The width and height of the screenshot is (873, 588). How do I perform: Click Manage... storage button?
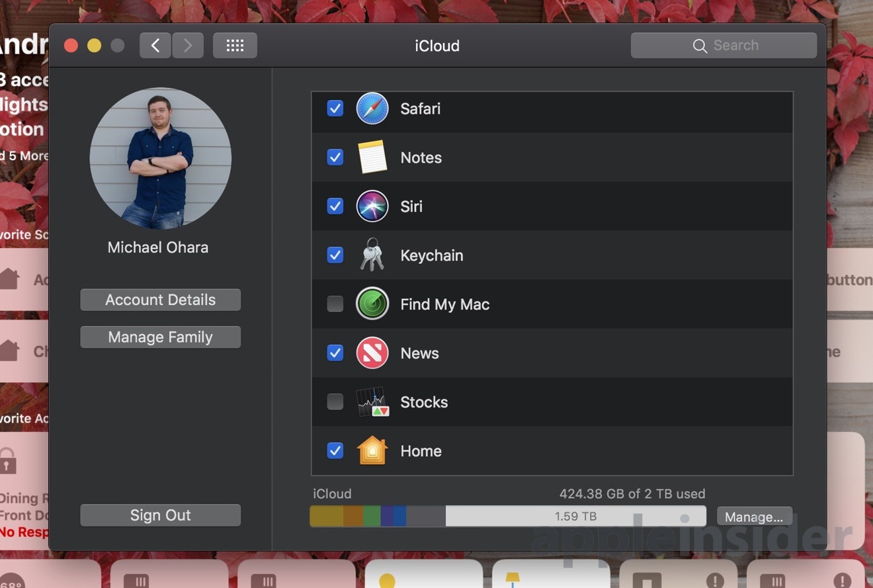click(x=755, y=517)
